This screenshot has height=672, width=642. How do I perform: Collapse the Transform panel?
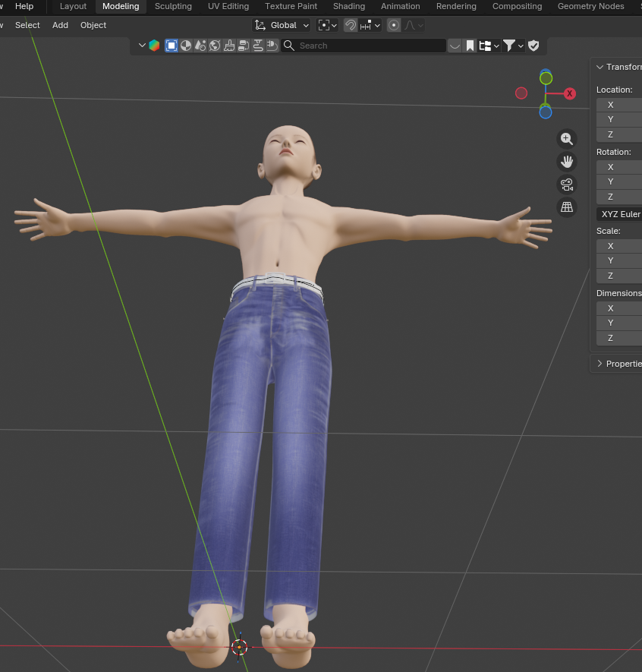600,67
